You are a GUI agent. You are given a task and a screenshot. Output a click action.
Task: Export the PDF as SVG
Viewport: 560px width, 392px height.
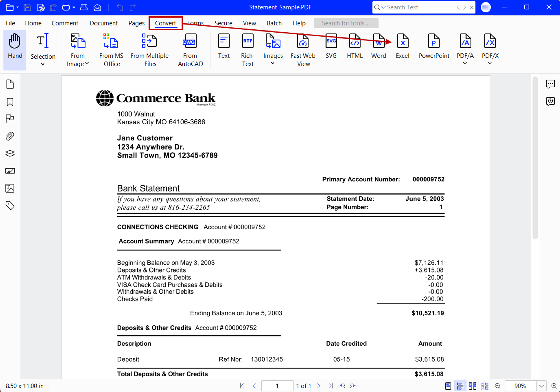[331, 46]
